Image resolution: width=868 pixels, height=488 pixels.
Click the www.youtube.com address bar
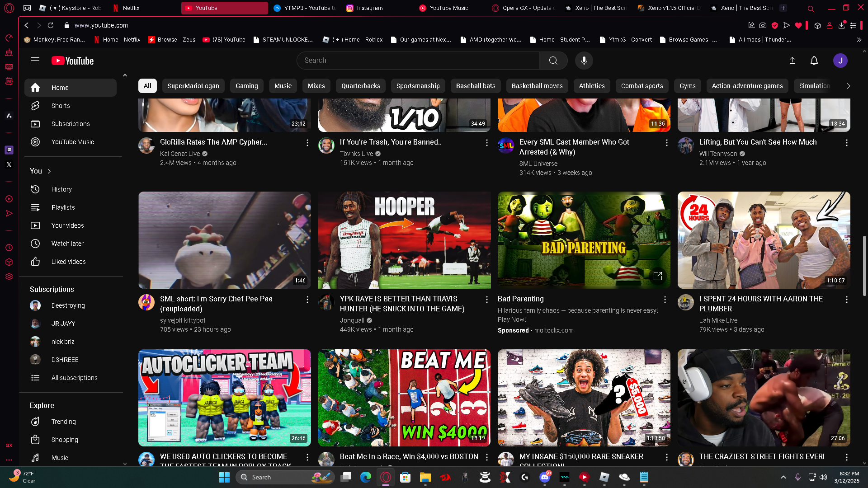101,25
